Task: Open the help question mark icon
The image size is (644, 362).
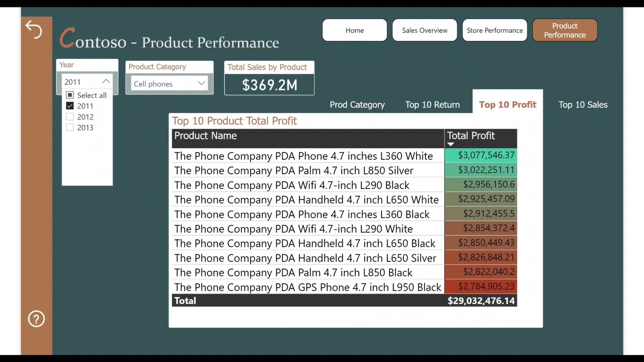Action: [36, 319]
